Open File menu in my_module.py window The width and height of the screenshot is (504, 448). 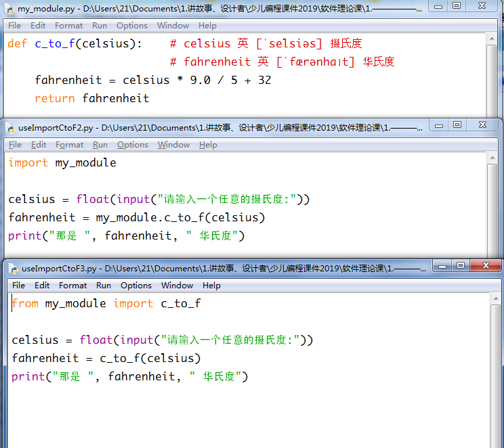tap(14, 25)
